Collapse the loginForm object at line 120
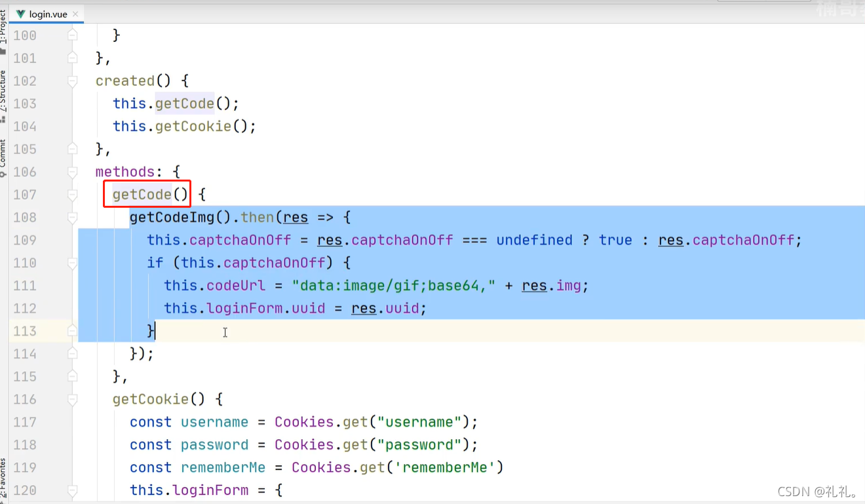Image resolution: width=865 pixels, height=504 pixels. point(73,490)
